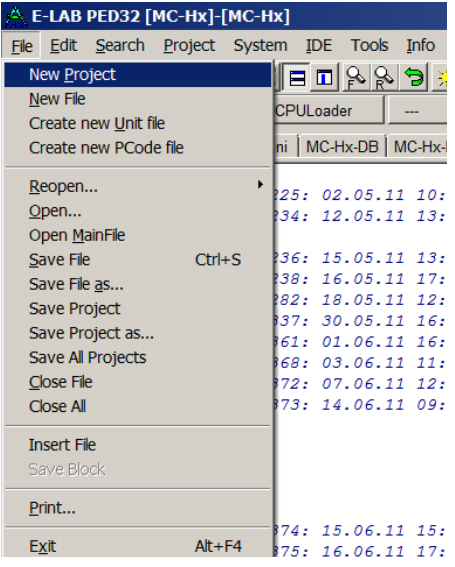
Task: Click the green undo arrow icon
Action: click(414, 77)
